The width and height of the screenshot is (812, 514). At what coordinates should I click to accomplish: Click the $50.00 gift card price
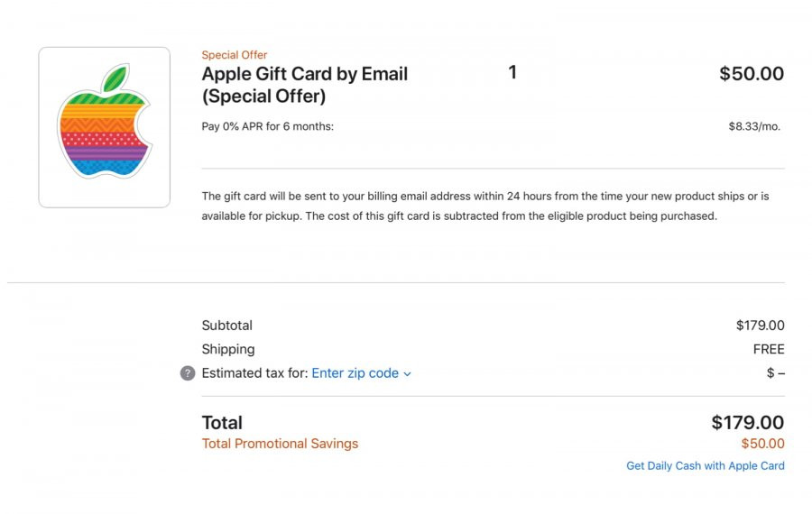tap(752, 74)
